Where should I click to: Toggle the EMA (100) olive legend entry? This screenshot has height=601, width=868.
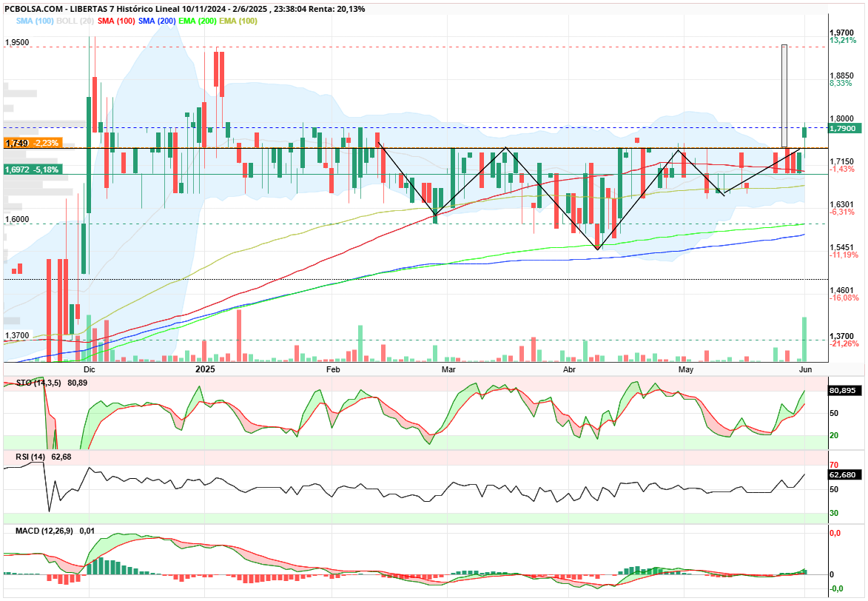point(238,21)
